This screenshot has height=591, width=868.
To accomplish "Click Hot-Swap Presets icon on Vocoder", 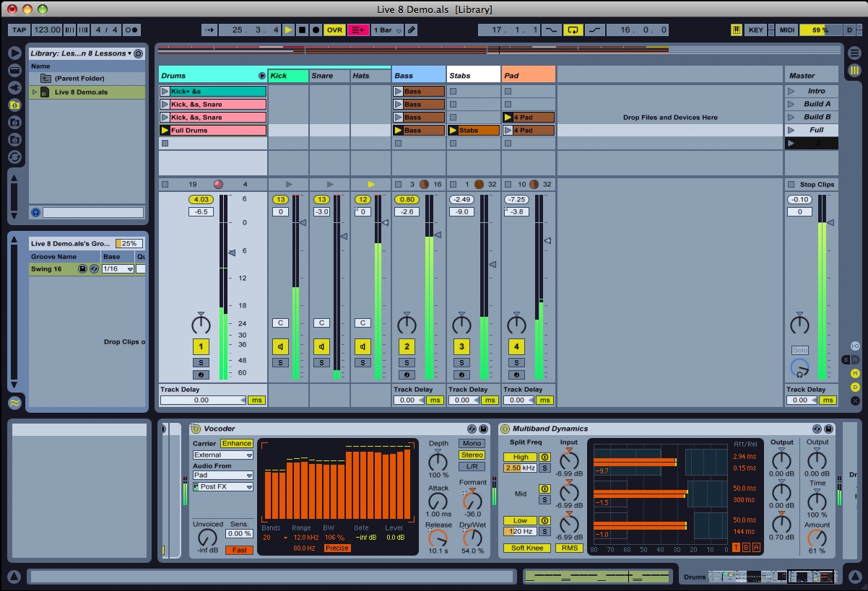I will coord(472,429).
